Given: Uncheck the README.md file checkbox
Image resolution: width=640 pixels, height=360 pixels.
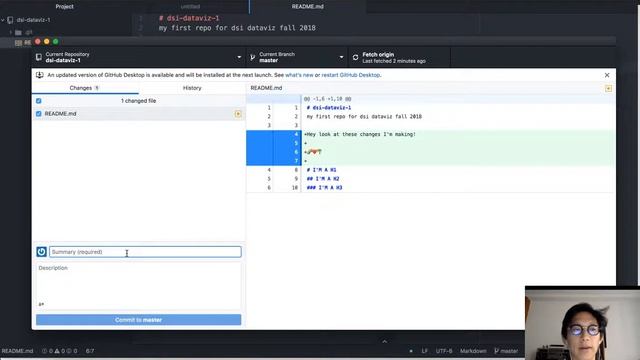Looking at the screenshot, I should point(38,114).
